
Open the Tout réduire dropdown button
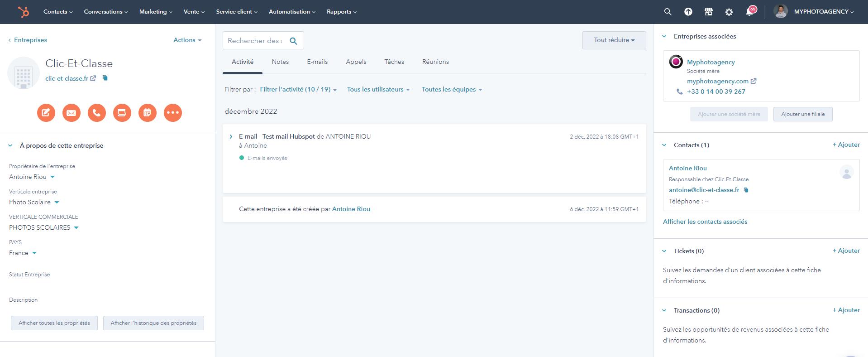coord(614,40)
